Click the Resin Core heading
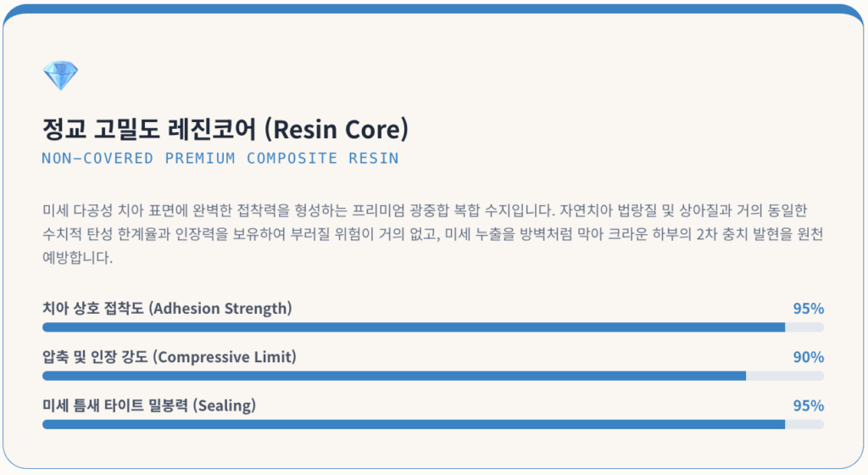 (225, 129)
